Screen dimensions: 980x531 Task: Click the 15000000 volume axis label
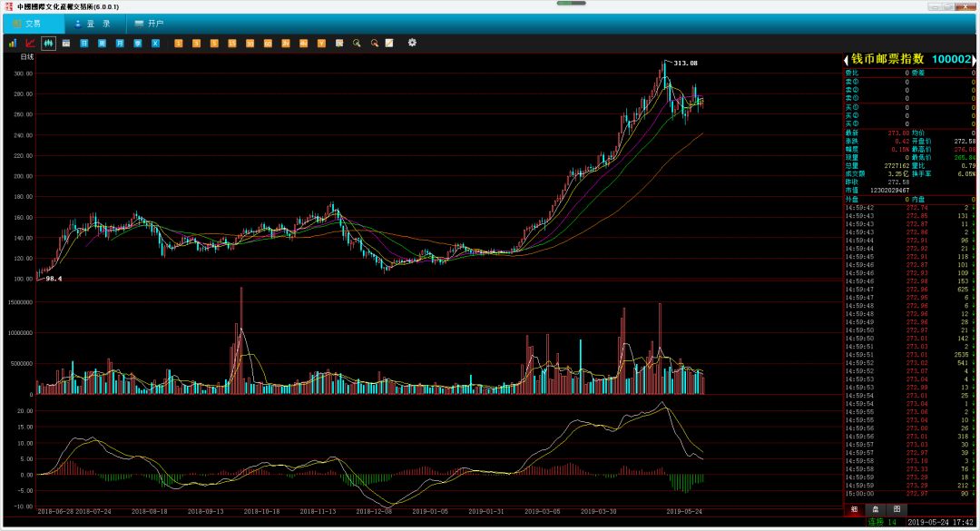click(x=20, y=302)
